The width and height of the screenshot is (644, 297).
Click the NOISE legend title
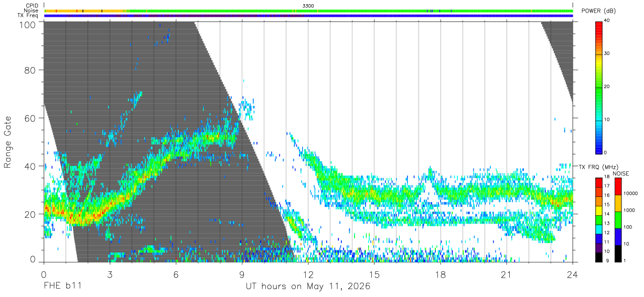[621, 173]
